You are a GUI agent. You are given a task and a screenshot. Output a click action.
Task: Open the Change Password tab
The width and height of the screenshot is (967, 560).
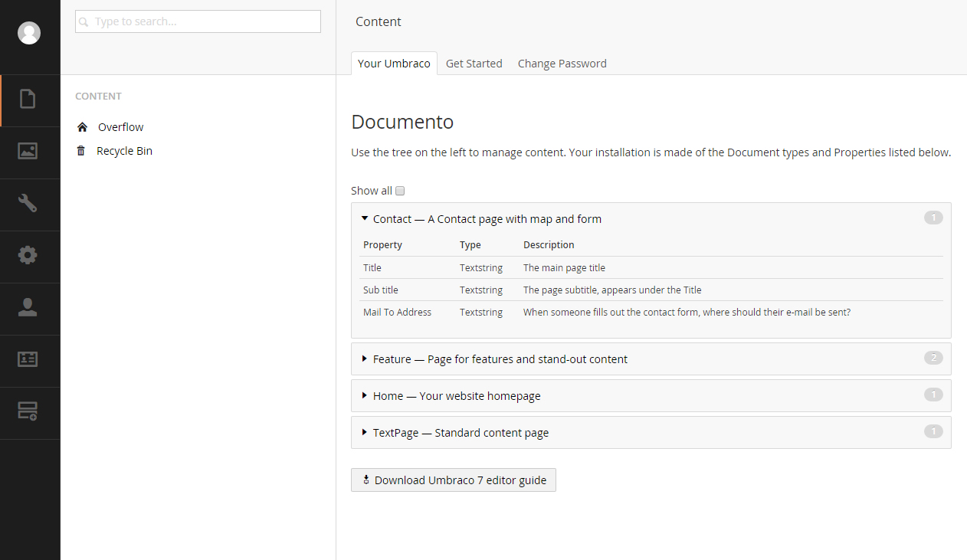click(562, 64)
